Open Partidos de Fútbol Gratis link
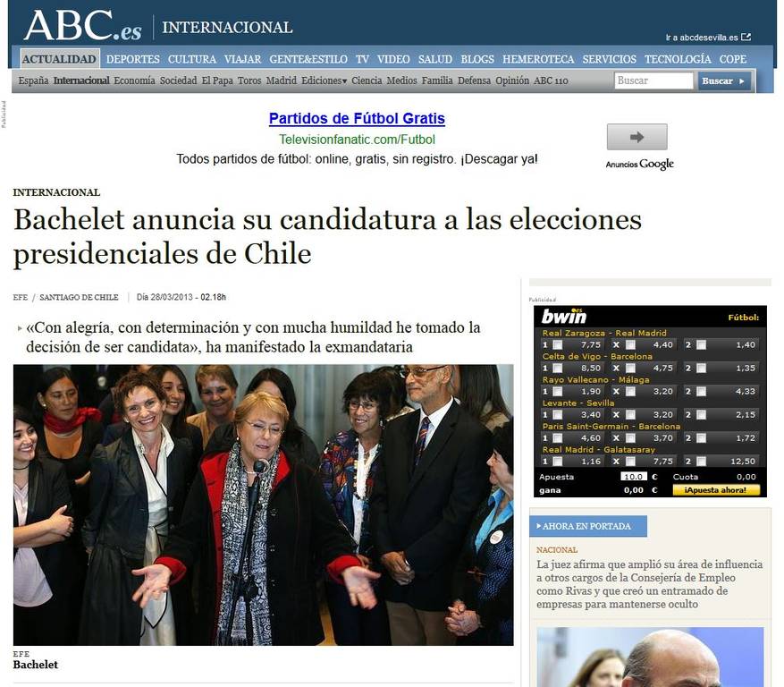The width and height of the screenshot is (784, 687). [357, 119]
